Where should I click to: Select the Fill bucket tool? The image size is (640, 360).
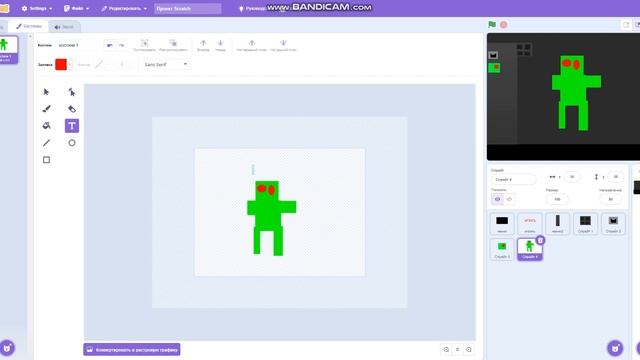(47, 126)
